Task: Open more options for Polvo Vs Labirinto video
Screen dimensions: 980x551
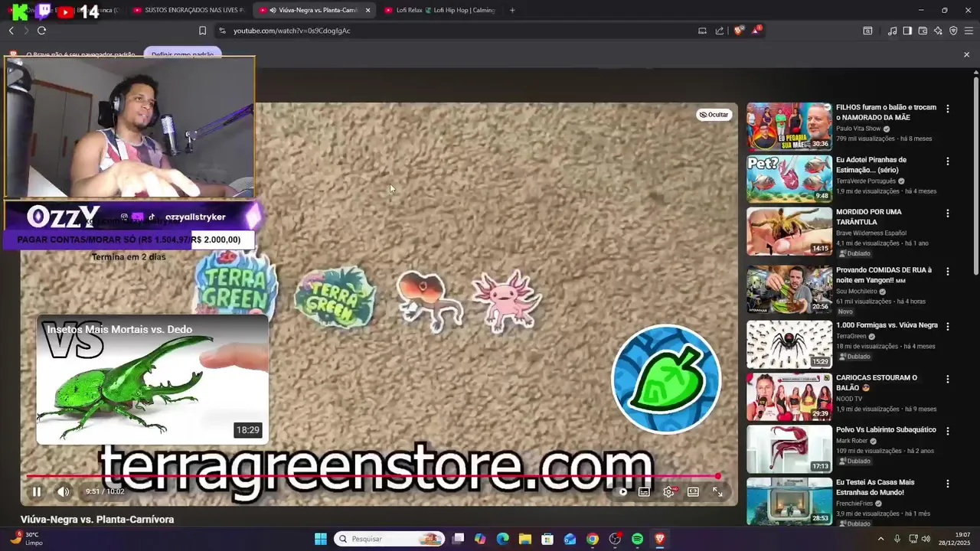Action: click(x=947, y=431)
